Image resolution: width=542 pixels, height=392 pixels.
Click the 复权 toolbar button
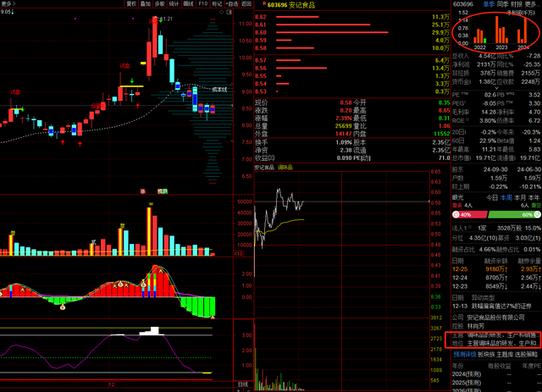(131, 3)
